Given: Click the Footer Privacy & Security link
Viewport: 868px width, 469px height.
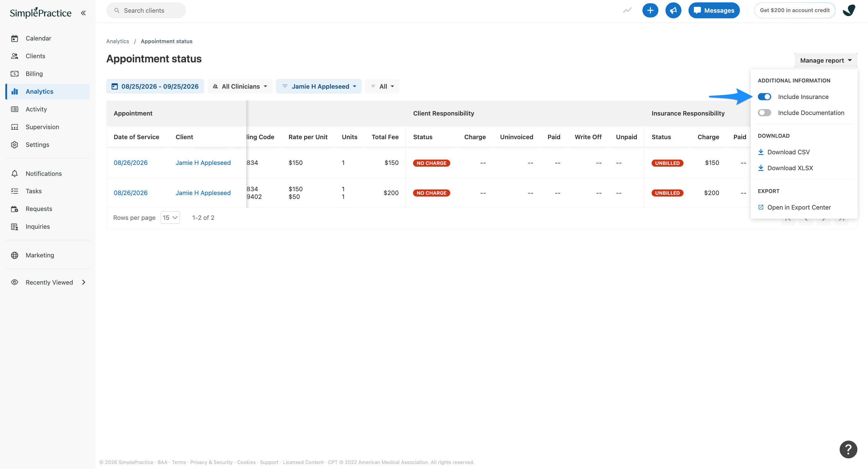Looking at the screenshot, I should tap(211, 462).
